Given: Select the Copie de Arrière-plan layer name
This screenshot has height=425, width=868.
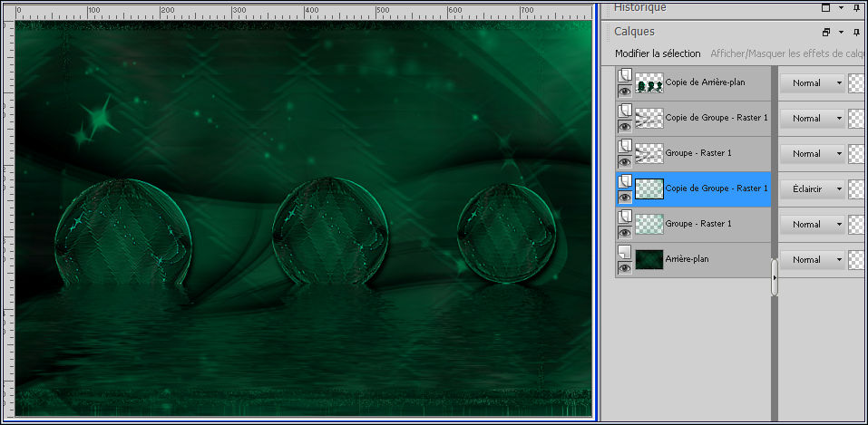Looking at the screenshot, I should tap(706, 82).
